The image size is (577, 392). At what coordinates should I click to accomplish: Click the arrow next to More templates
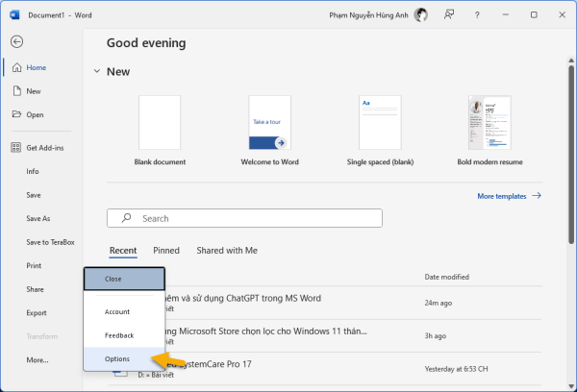pyautogui.click(x=537, y=196)
